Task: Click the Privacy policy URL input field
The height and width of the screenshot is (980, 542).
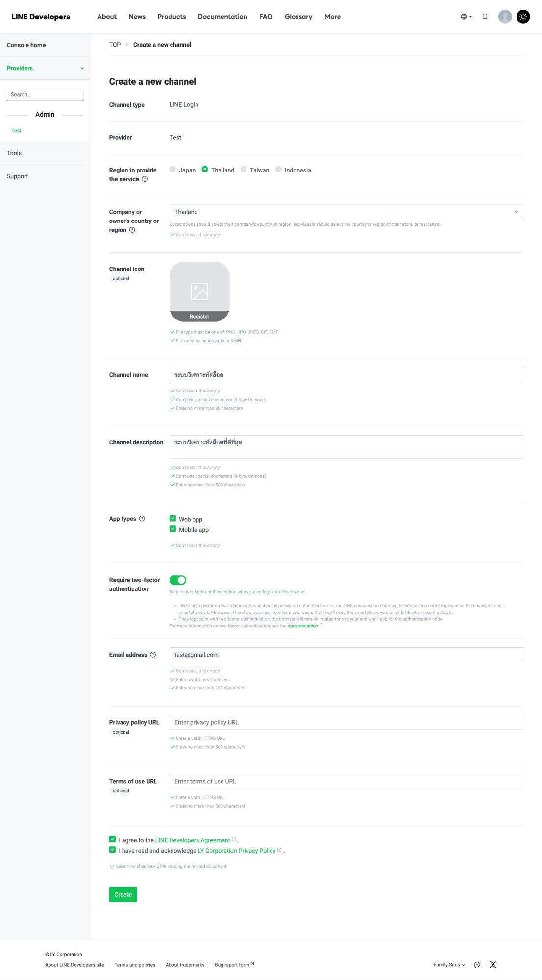Action: (x=346, y=722)
